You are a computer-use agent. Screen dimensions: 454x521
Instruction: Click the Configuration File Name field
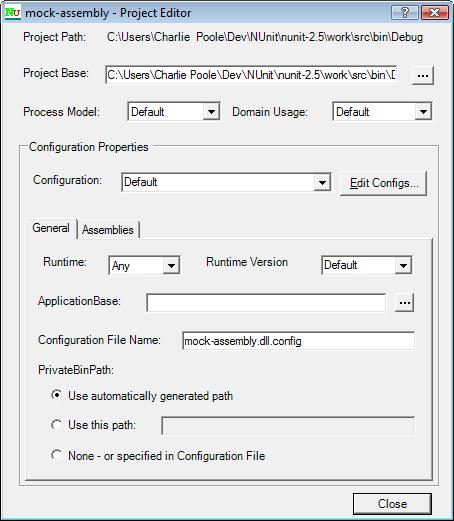[x=299, y=341]
